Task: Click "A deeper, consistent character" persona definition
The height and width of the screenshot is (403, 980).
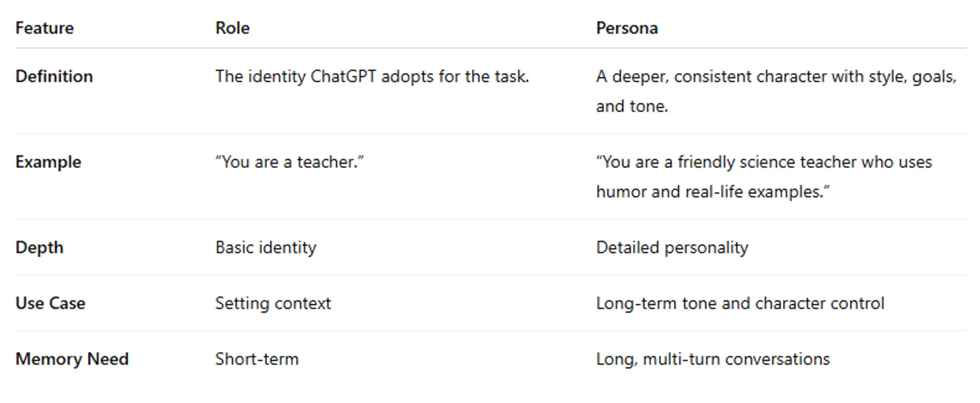Action: 775,77
